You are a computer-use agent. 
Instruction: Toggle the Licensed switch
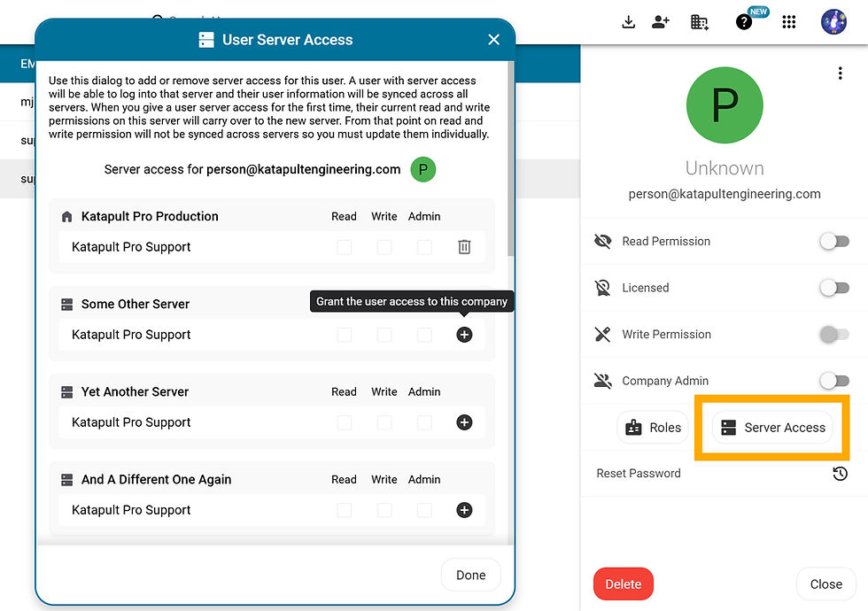[x=834, y=288]
